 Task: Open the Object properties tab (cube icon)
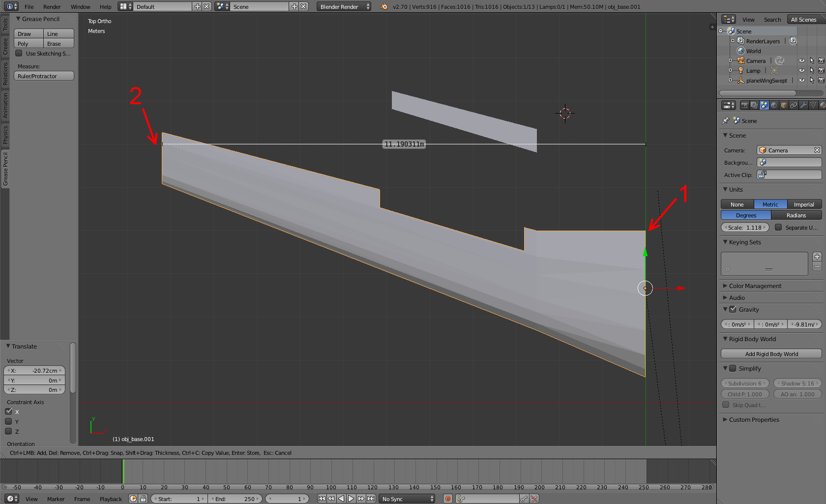784,105
